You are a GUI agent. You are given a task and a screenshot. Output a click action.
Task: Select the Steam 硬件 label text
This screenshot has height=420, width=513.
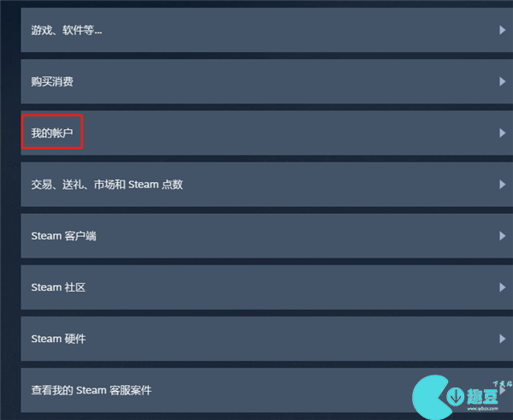[58, 339]
